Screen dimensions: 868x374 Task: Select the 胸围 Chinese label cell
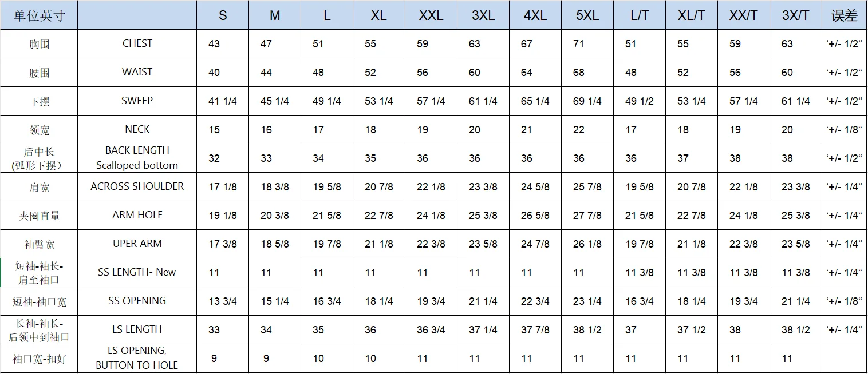point(39,44)
